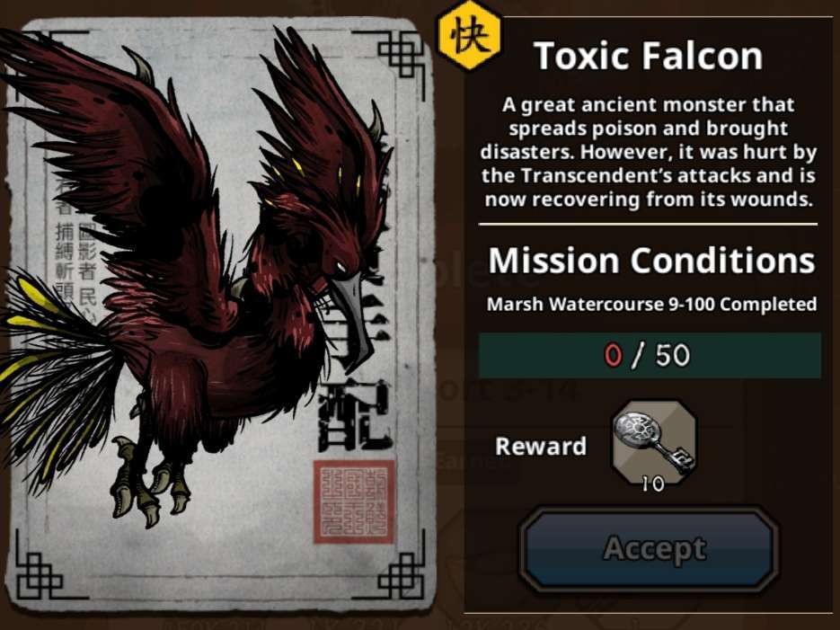840x630 pixels.
Task: Click the bottom-left corner knot ornament
Action: coord(40,575)
